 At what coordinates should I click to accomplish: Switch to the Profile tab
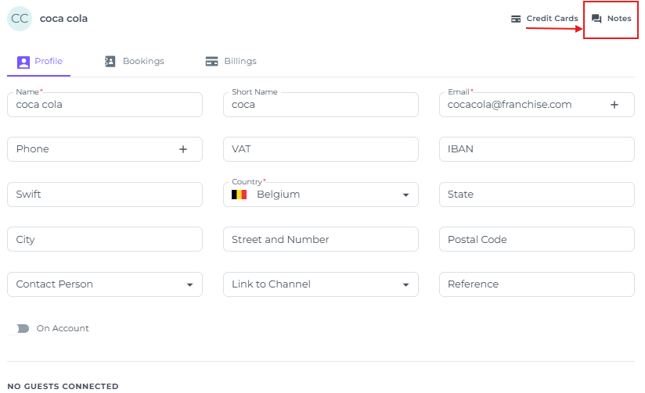pos(39,61)
